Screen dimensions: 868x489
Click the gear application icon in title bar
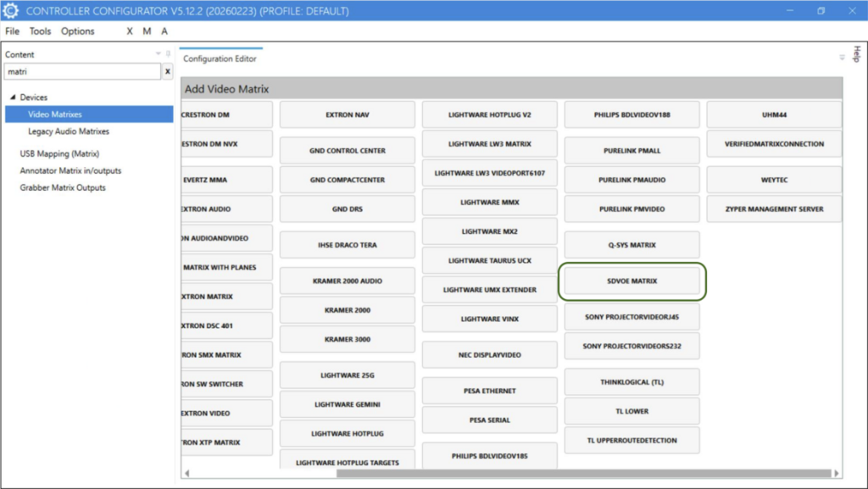pyautogui.click(x=11, y=11)
